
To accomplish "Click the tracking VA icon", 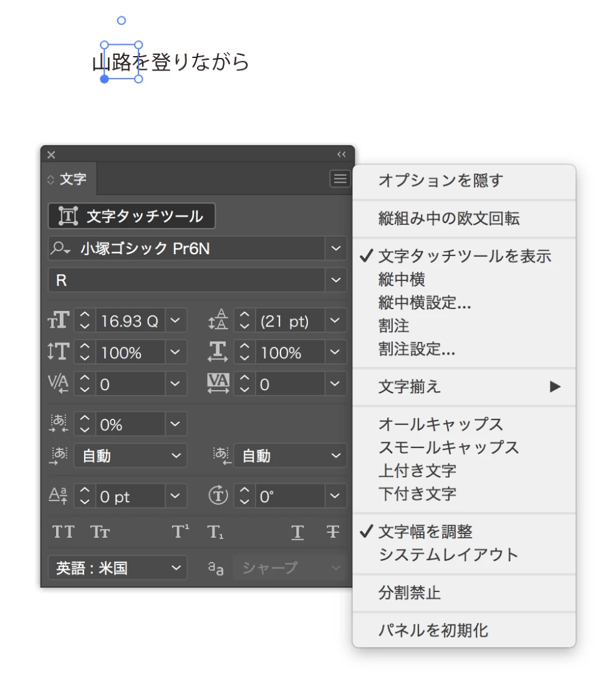I will pyautogui.click(x=218, y=383).
